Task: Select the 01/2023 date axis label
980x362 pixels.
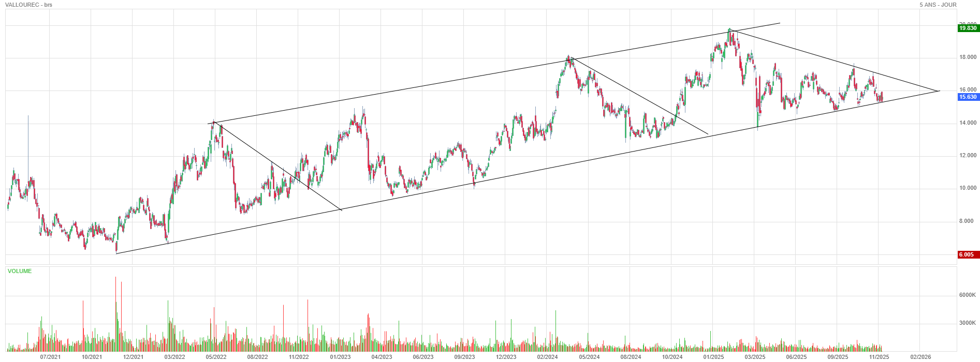Action: pyautogui.click(x=340, y=357)
